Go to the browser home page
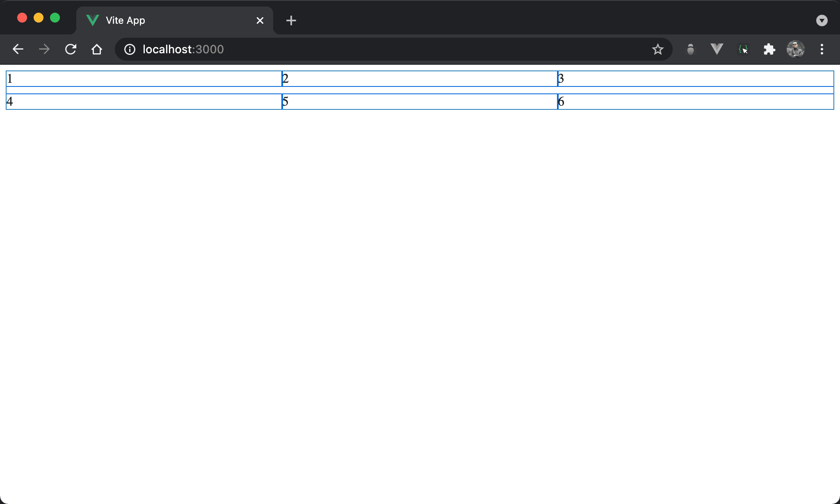The height and width of the screenshot is (504, 840). (x=97, y=50)
